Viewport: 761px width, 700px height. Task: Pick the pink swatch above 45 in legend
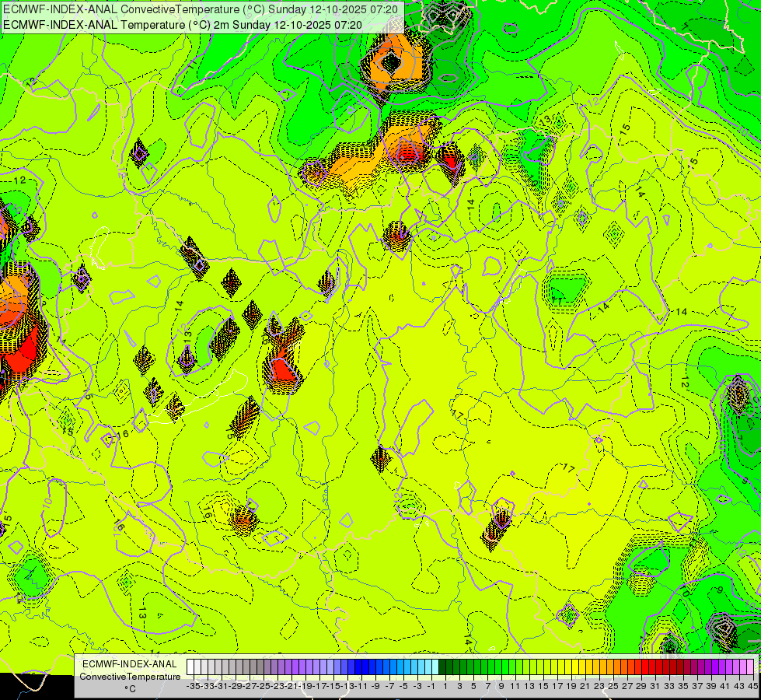(x=750, y=667)
